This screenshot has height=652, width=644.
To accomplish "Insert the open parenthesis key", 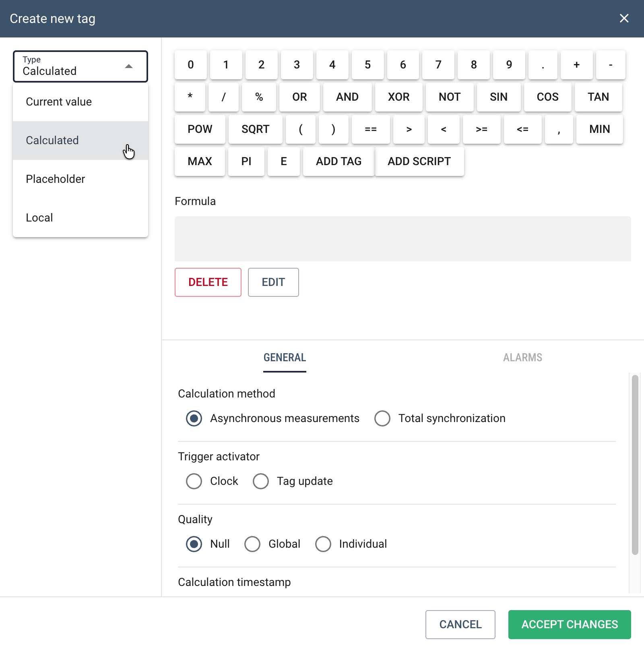I will click(x=301, y=129).
